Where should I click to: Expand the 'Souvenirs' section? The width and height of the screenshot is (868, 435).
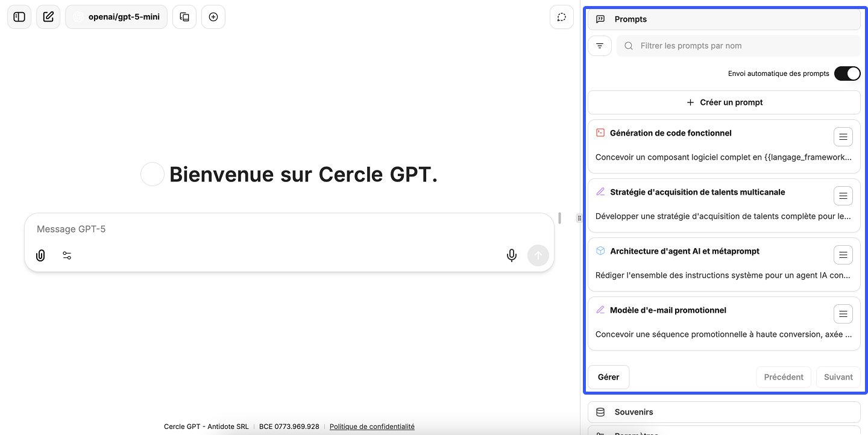point(724,412)
